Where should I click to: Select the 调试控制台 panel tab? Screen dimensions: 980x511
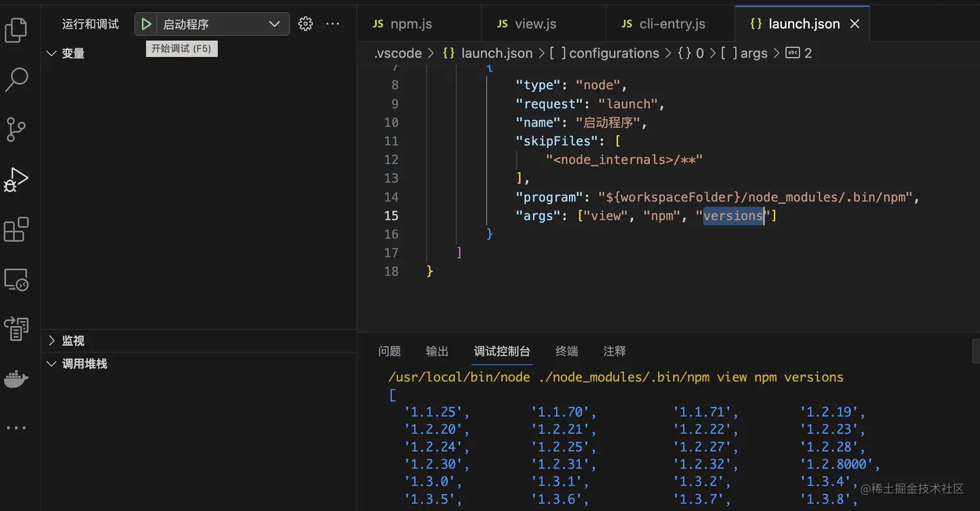tap(502, 351)
